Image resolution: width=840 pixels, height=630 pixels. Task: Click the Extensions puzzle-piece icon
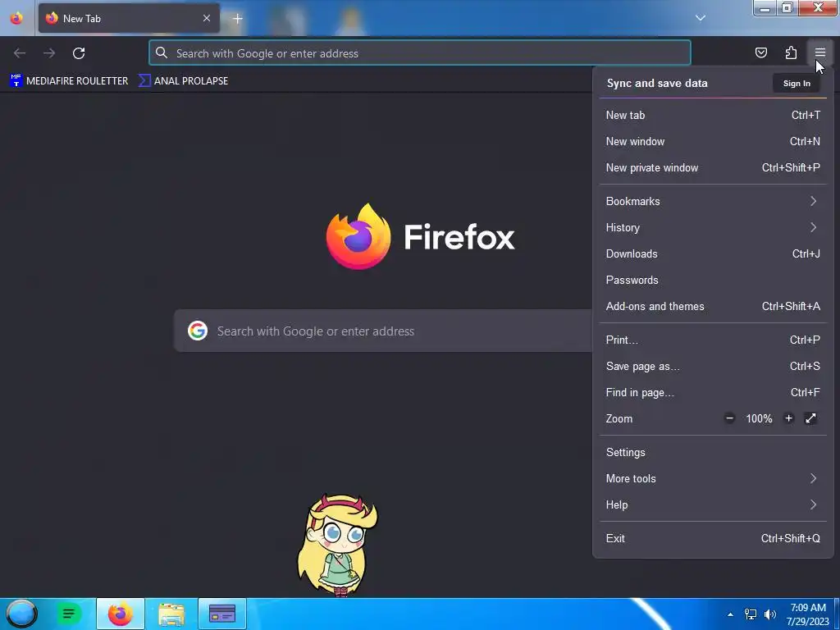791,52
